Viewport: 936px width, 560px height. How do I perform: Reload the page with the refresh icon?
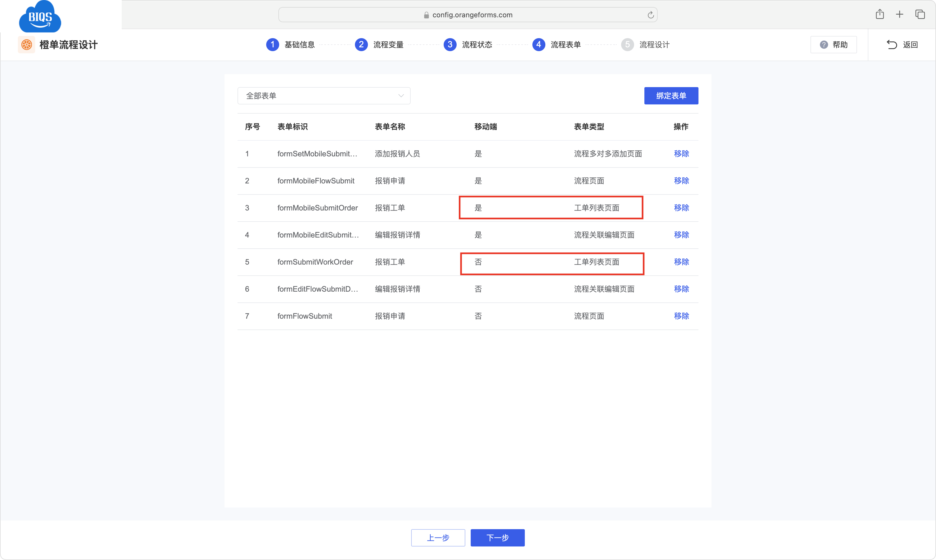click(x=650, y=15)
